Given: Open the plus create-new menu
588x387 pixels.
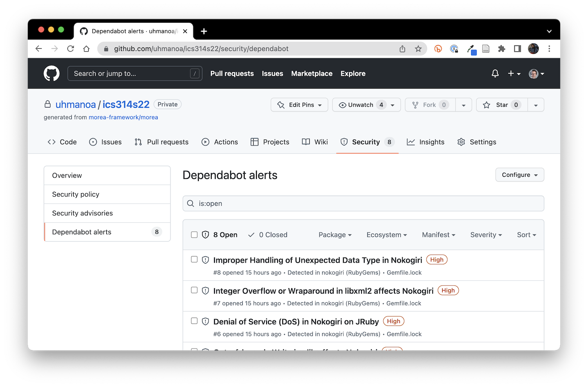Looking at the screenshot, I should click(x=514, y=73).
